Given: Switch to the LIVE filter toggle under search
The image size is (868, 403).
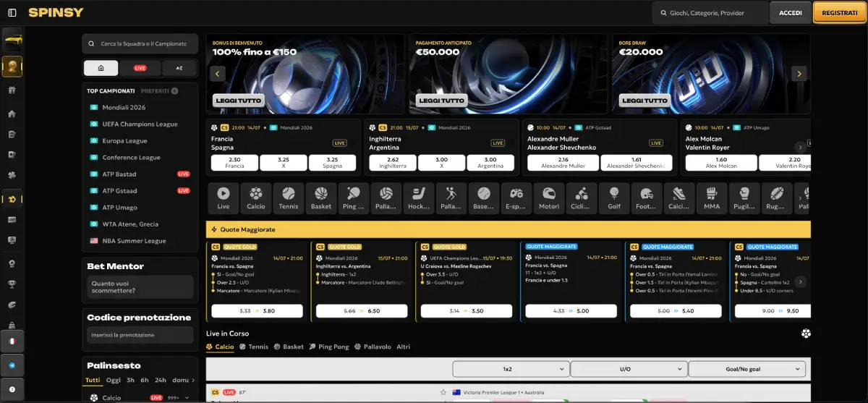Looking at the screenshot, I should pos(140,68).
